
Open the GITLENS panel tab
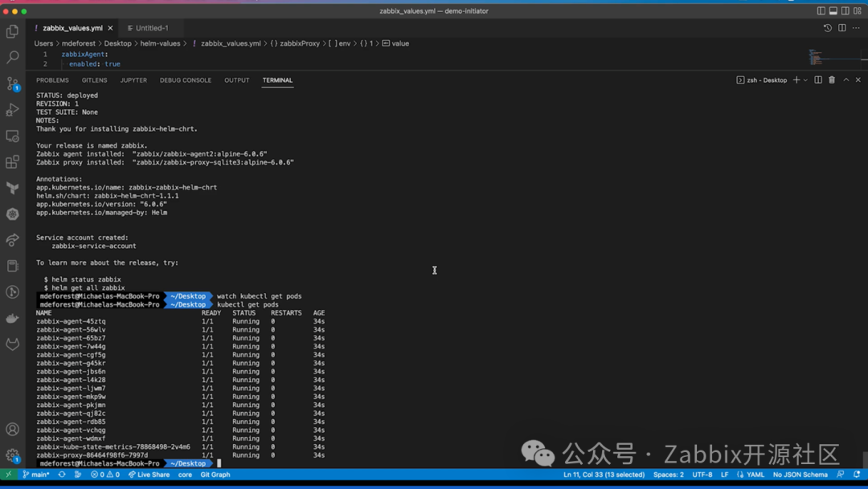(94, 80)
